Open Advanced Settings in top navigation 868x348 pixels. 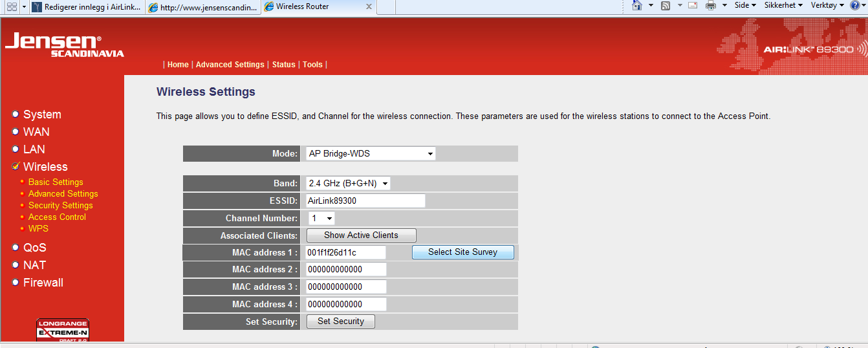click(230, 65)
